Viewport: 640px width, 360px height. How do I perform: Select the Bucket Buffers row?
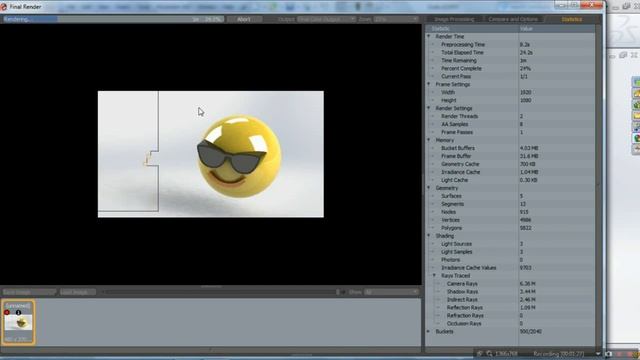click(x=510, y=148)
